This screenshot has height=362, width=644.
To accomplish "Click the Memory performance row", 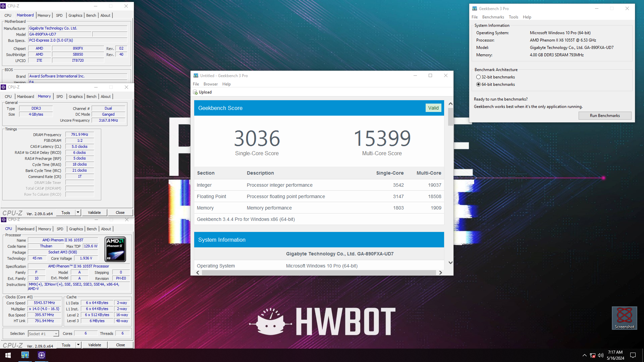I will [x=319, y=208].
